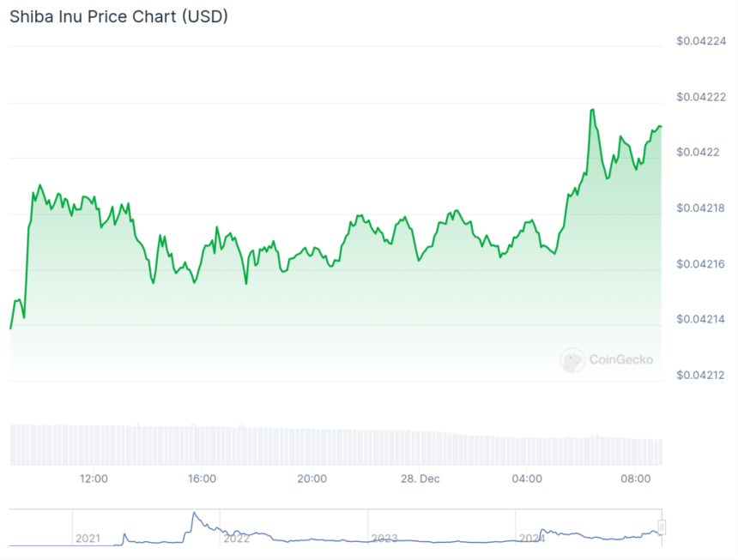Click the $0.04224 price axis label
Viewport: 738px width, 560px height.
pos(701,40)
